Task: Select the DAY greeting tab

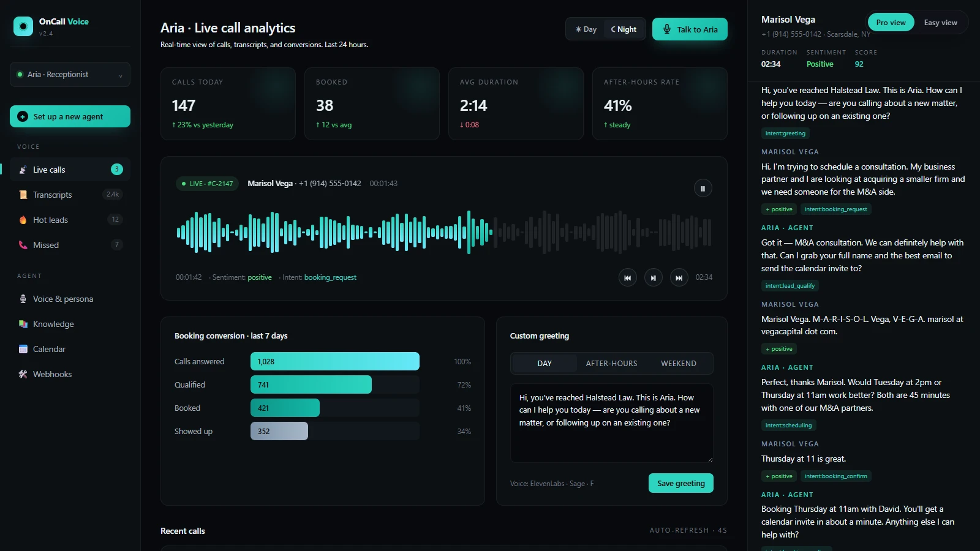Action: (545, 363)
